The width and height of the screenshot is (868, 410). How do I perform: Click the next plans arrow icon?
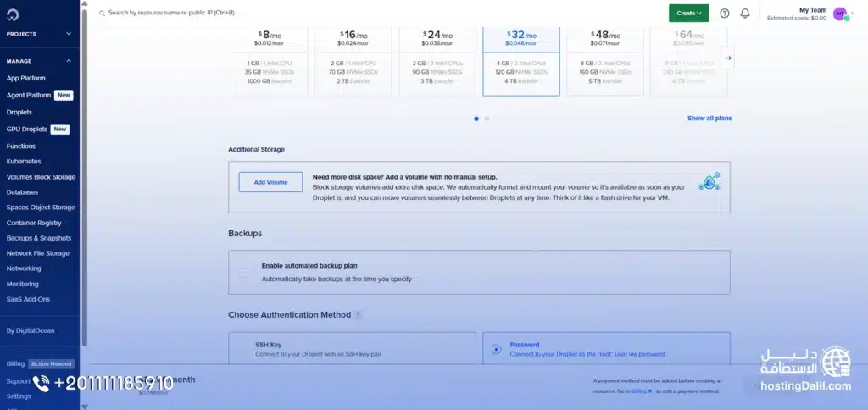(x=727, y=58)
